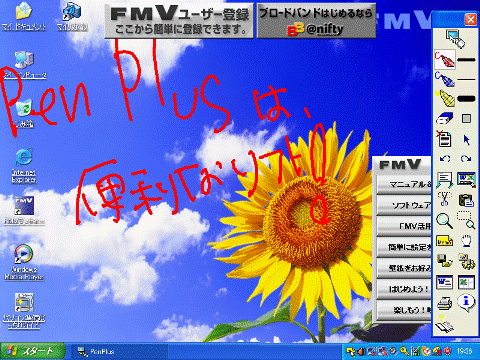Click the PenPlus taskbar button
The image size is (480, 360).
tap(120, 351)
